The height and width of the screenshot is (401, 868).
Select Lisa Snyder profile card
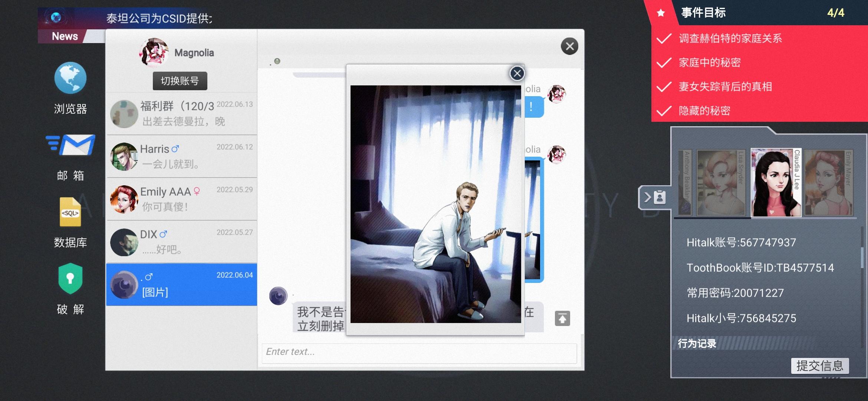[720, 183]
